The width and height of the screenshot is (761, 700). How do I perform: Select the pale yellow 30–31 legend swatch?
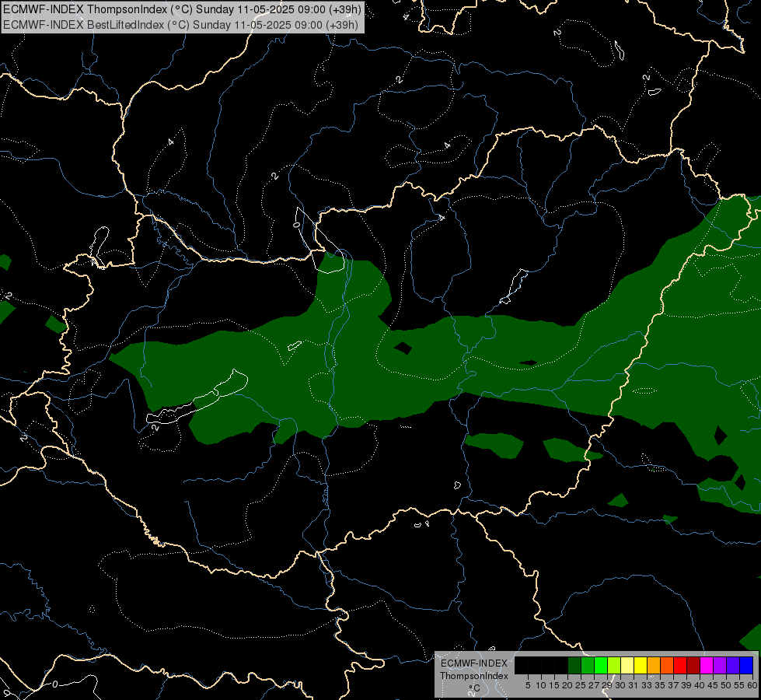pos(627,665)
